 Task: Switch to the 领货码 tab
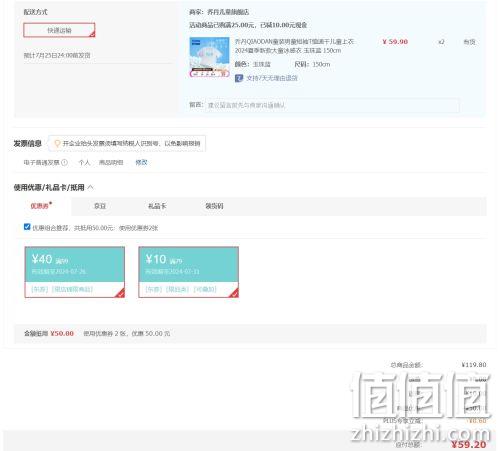click(214, 206)
